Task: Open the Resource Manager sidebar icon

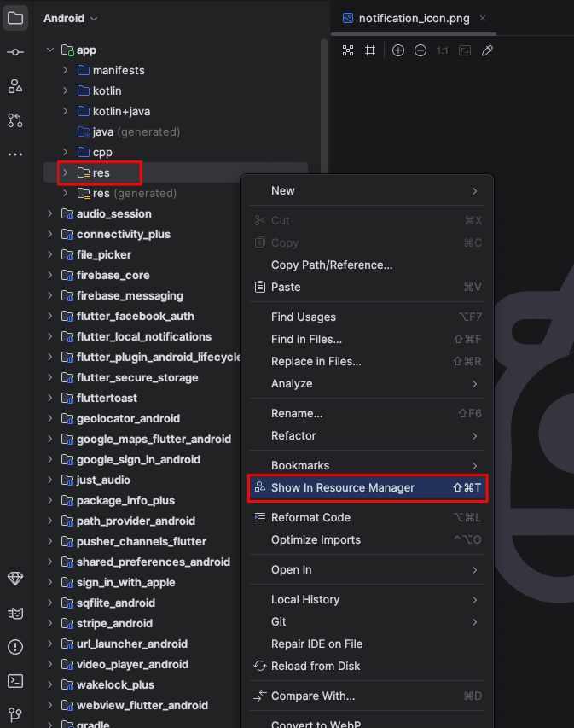Action: [x=15, y=86]
